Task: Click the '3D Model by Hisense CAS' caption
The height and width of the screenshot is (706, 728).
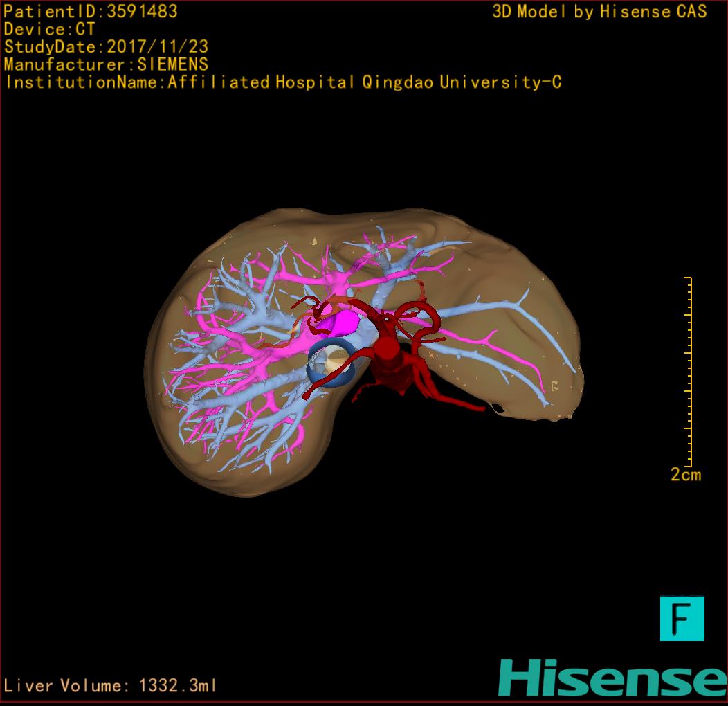Action: click(x=599, y=11)
